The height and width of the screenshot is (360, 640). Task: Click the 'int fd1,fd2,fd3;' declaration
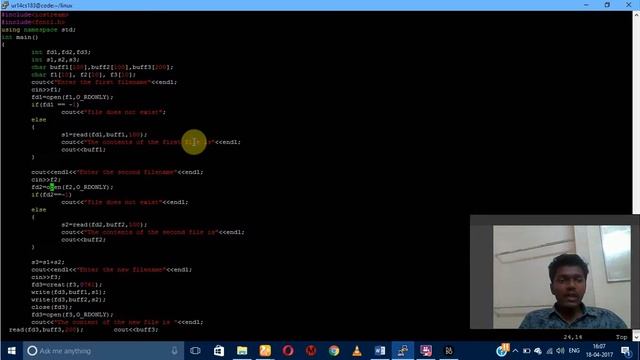point(61,52)
